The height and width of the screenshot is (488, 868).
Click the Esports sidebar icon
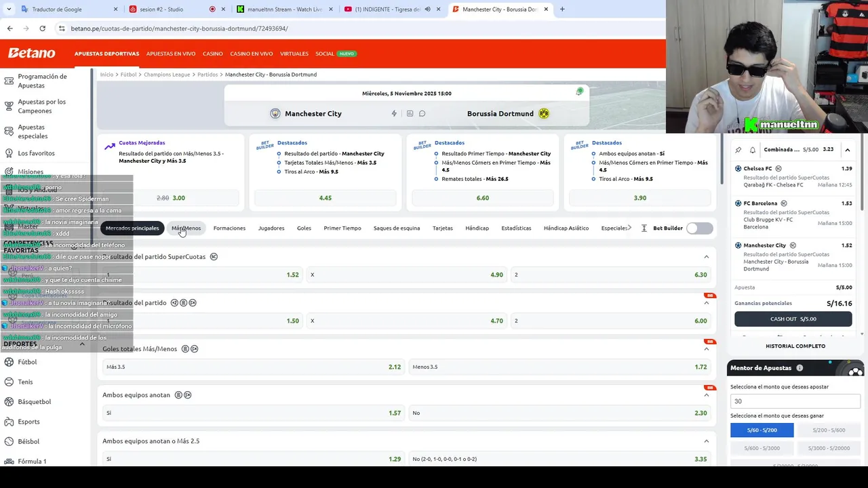click(x=9, y=422)
